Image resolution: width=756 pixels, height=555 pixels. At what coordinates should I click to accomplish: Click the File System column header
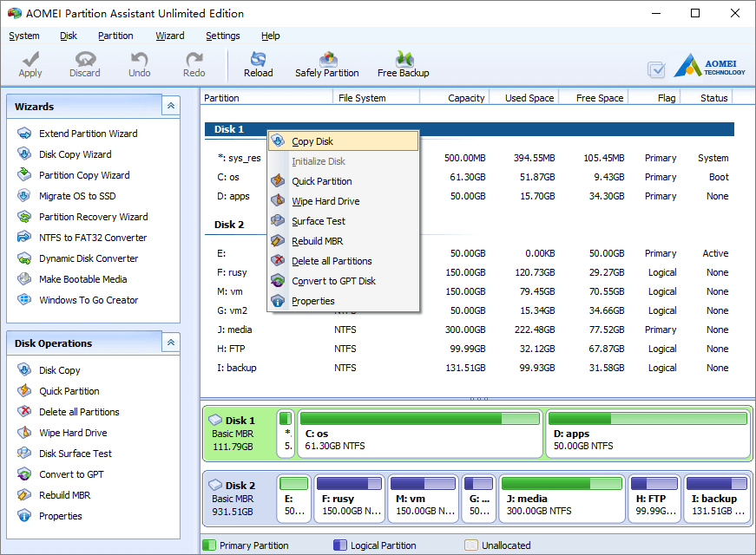[x=376, y=98]
